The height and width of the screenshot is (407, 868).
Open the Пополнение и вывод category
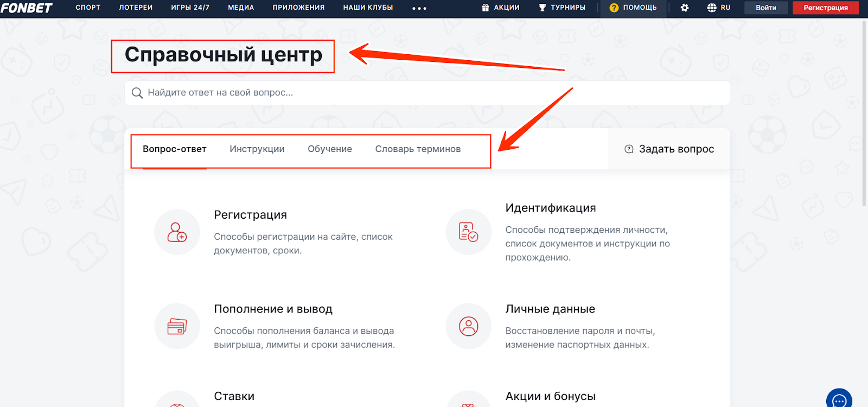point(273,309)
